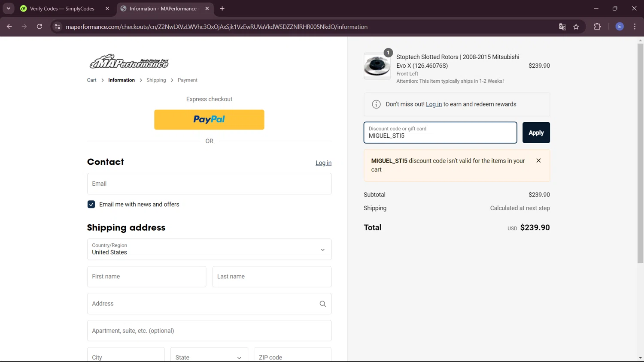Click the Last name field
The image size is (644, 362).
pyautogui.click(x=272, y=277)
